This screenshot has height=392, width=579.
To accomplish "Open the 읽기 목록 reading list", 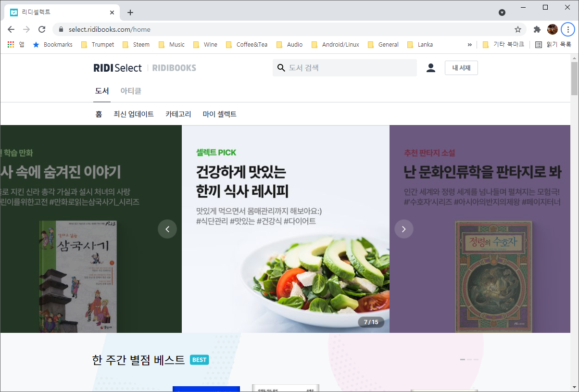I will click(x=553, y=44).
